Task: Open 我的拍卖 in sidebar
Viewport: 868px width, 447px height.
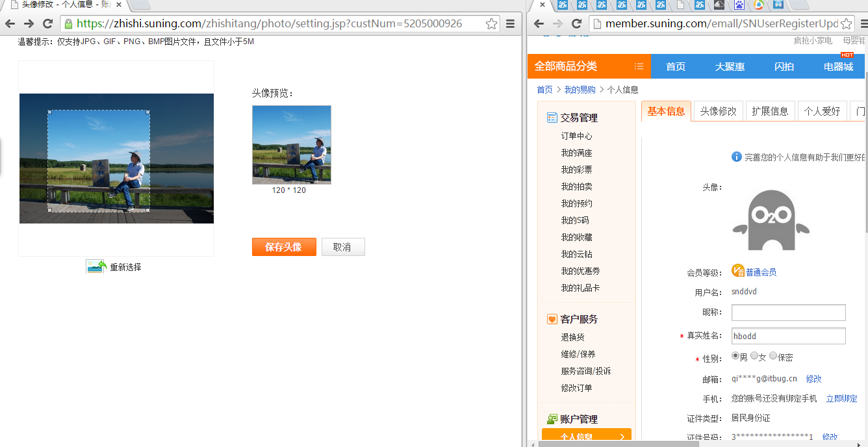Action: (x=576, y=186)
